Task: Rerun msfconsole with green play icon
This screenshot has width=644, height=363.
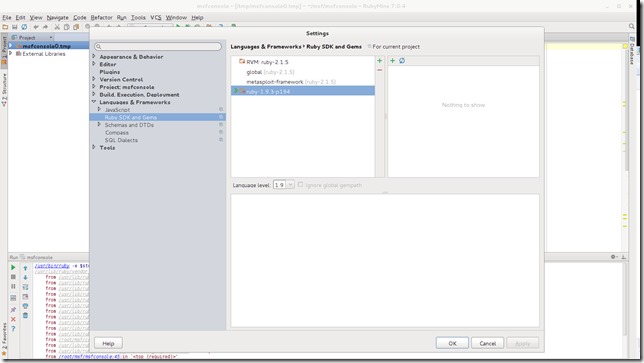Action: coord(13,267)
